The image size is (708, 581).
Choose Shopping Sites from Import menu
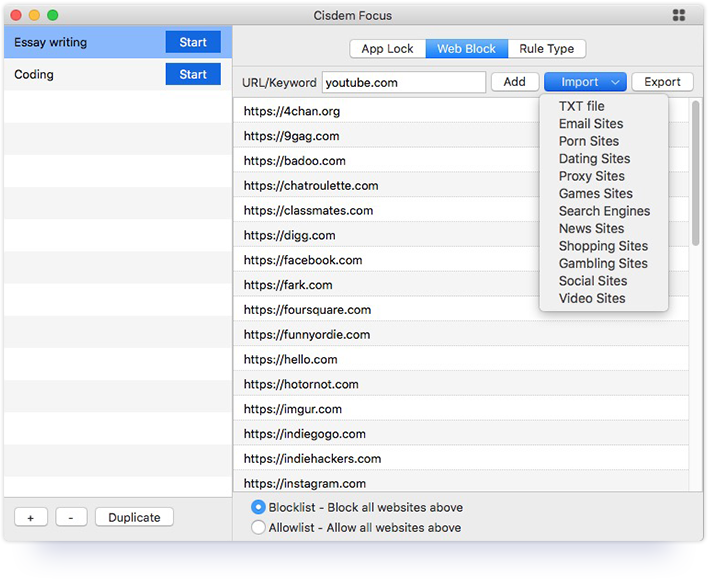click(603, 246)
